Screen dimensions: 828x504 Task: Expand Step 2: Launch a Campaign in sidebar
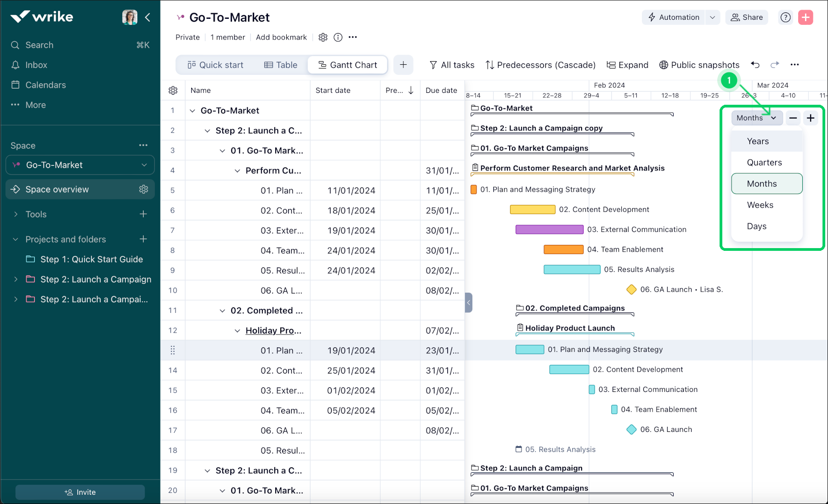[x=15, y=279]
